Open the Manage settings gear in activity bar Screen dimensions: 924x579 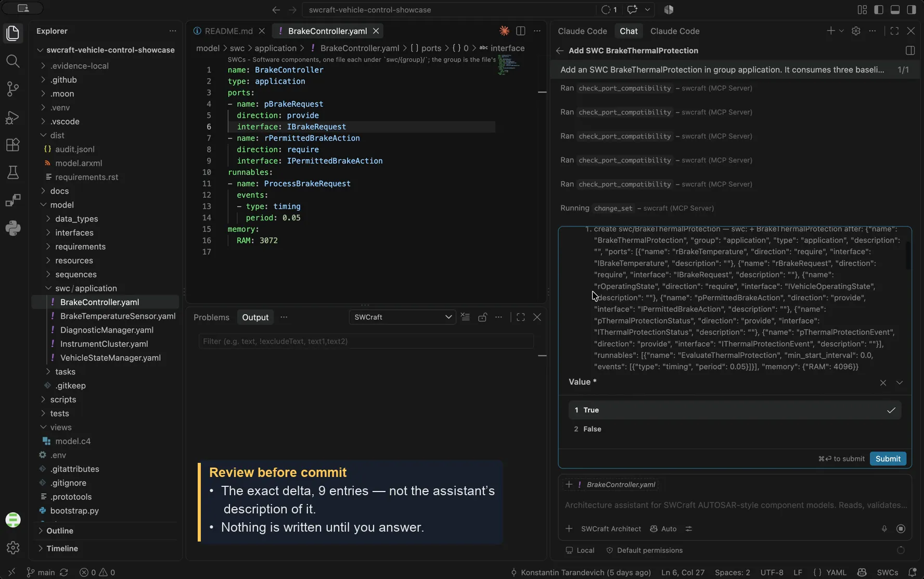click(13, 548)
